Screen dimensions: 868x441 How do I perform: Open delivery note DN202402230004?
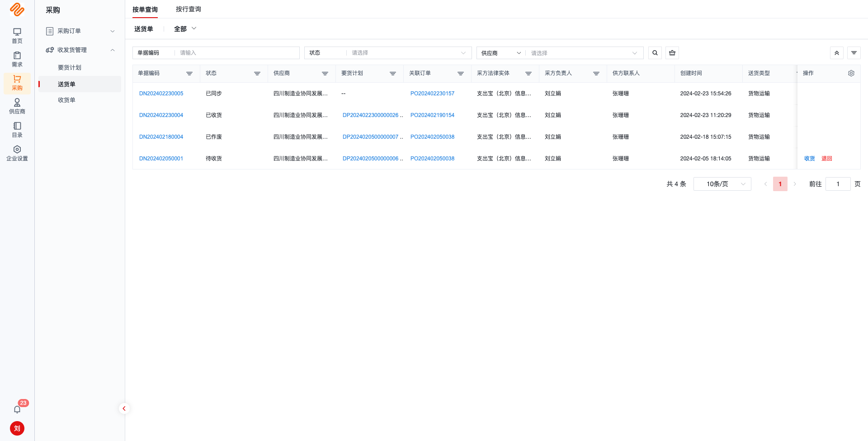161,115
